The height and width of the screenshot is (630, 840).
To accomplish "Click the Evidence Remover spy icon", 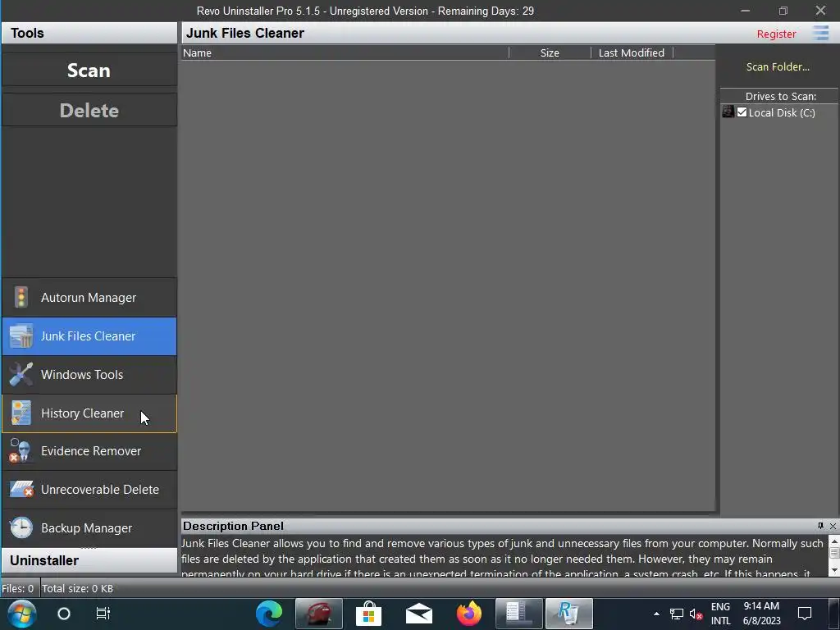I will (21, 451).
